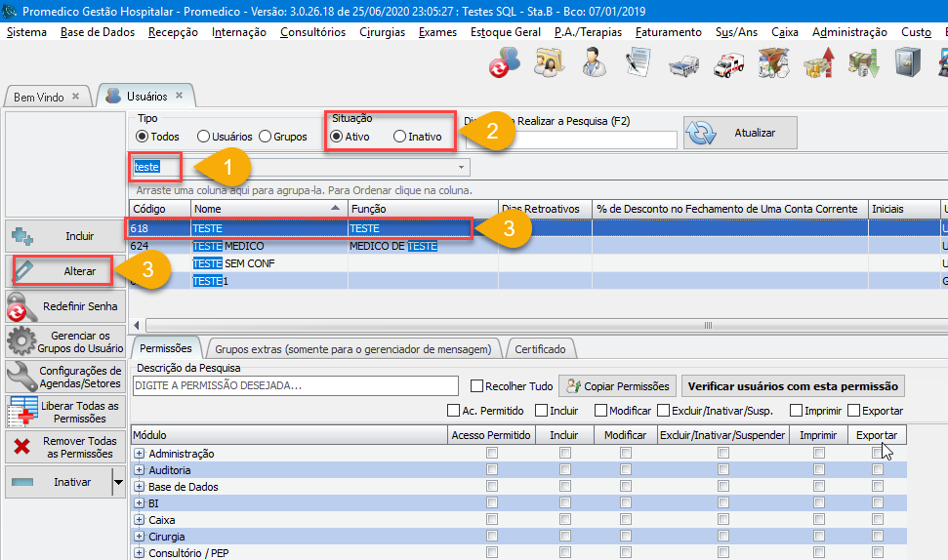The image size is (948, 560).
Task: Open the Faturamento menu
Action: pyautogui.click(x=668, y=32)
